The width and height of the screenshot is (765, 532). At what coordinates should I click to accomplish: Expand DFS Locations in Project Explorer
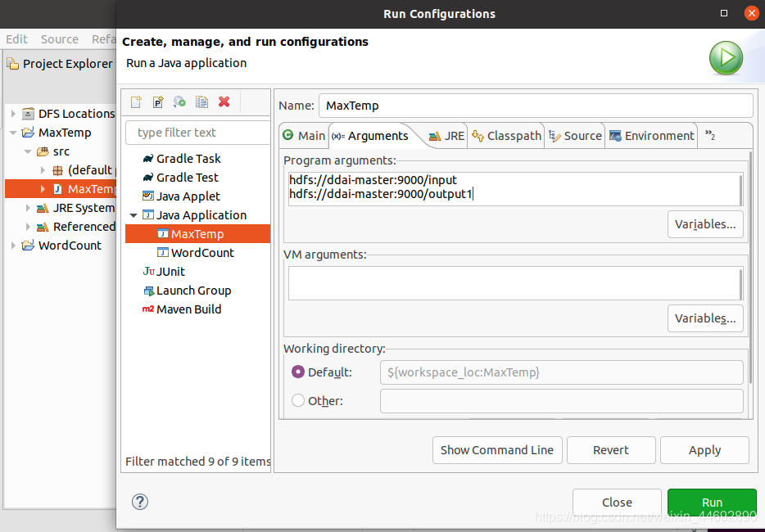tap(13, 114)
